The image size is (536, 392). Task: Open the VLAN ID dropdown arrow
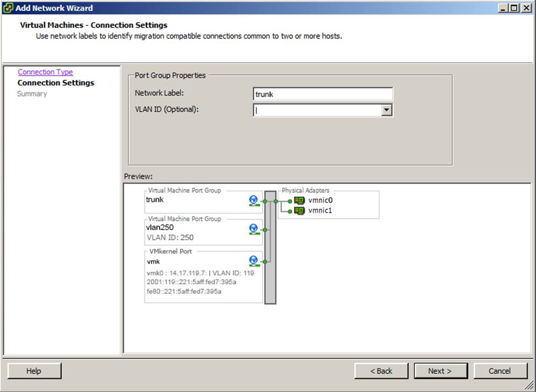387,110
